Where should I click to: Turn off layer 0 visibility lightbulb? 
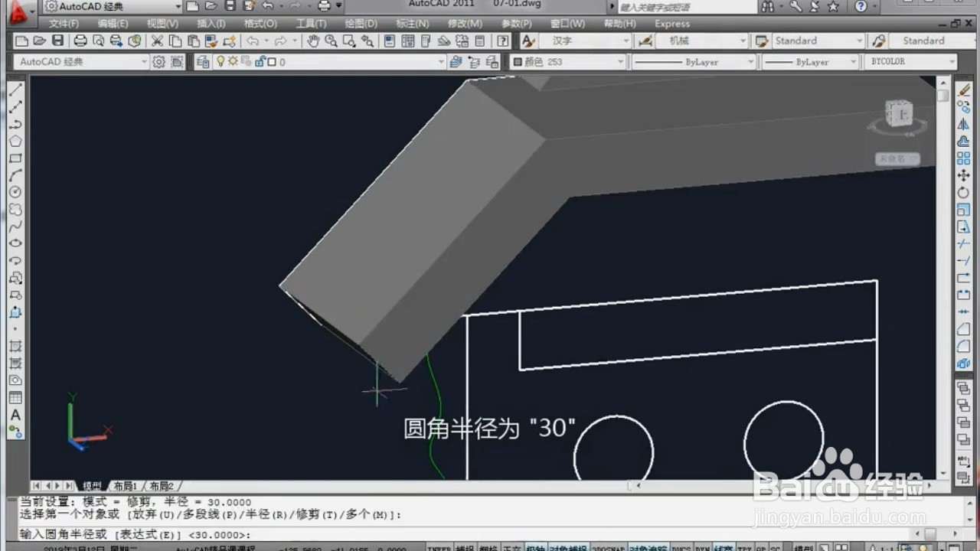click(221, 61)
